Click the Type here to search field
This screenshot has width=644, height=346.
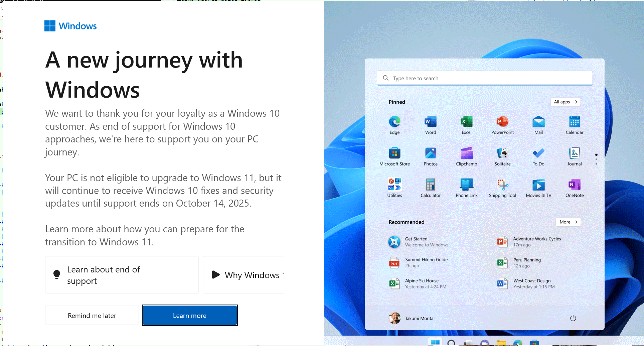(x=484, y=78)
